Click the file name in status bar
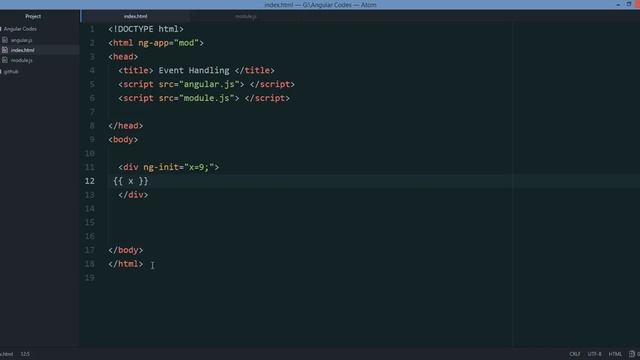 [6, 354]
